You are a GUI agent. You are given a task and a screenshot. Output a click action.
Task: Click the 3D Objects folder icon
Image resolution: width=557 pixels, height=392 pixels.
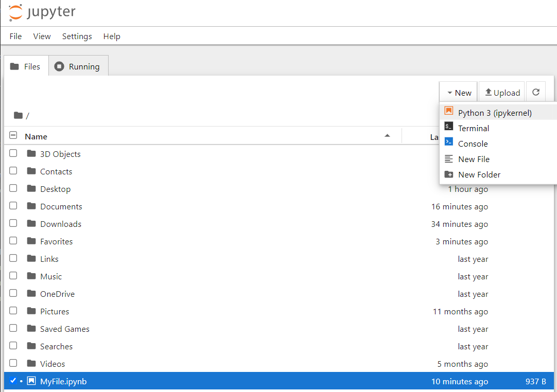click(31, 153)
